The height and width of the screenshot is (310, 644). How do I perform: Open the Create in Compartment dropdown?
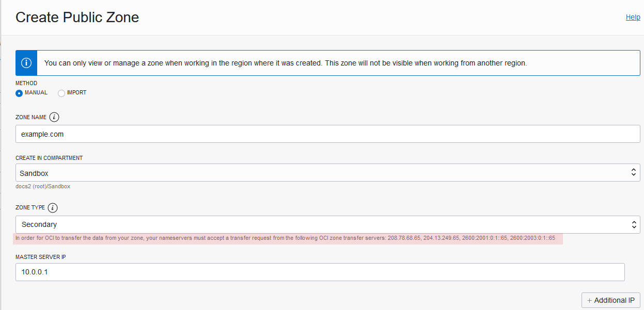click(x=327, y=173)
